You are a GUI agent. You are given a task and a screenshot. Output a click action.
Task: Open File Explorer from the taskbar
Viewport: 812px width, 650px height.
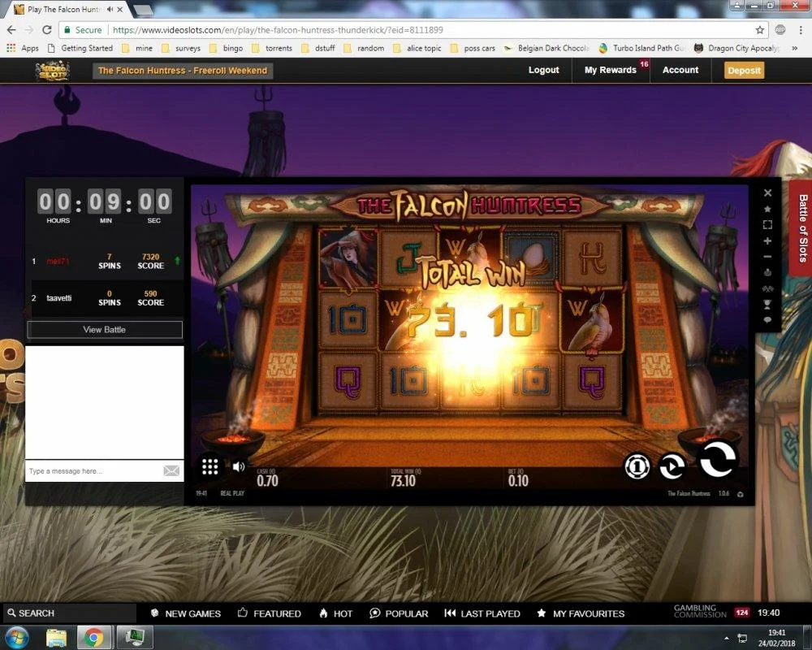(56, 637)
